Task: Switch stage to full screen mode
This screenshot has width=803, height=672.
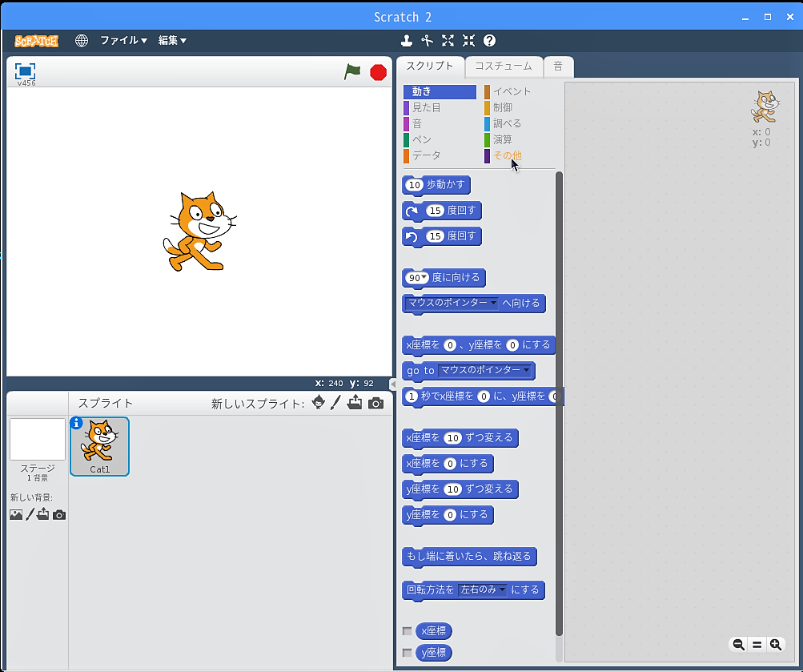Action: pos(25,71)
